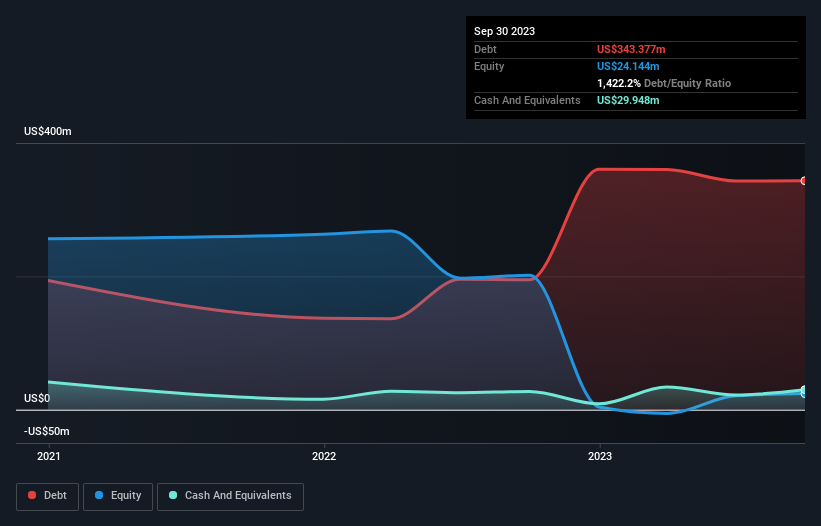Select the teal Cash endpoint marker

(804, 390)
